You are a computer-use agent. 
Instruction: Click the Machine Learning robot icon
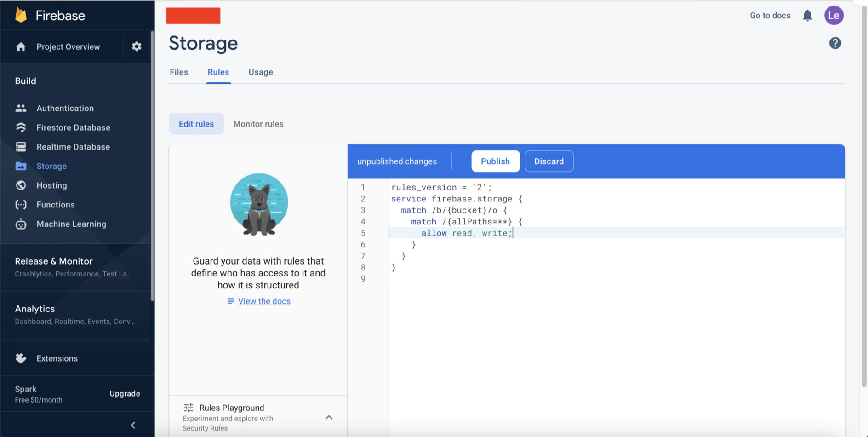click(21, 224)
